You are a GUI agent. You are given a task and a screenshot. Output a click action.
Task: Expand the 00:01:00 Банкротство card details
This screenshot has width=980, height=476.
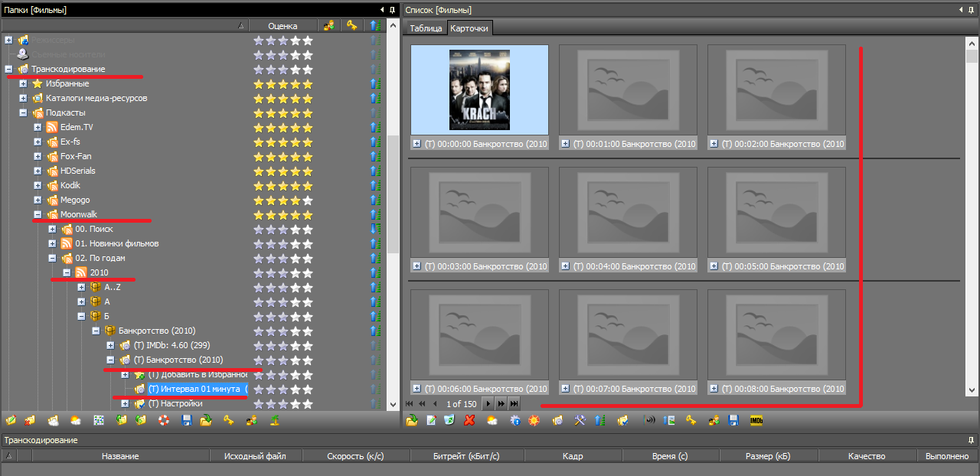(x=565, y=143)
